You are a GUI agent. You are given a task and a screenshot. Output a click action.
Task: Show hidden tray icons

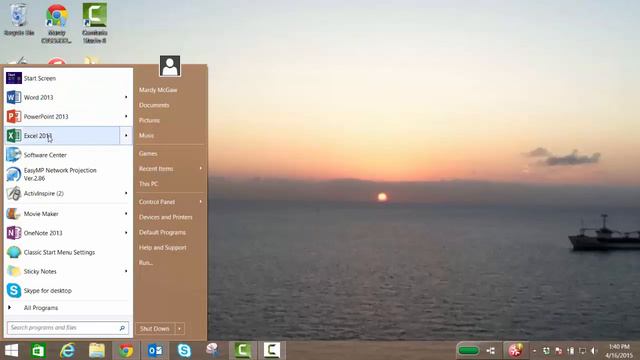pos(534,351)
